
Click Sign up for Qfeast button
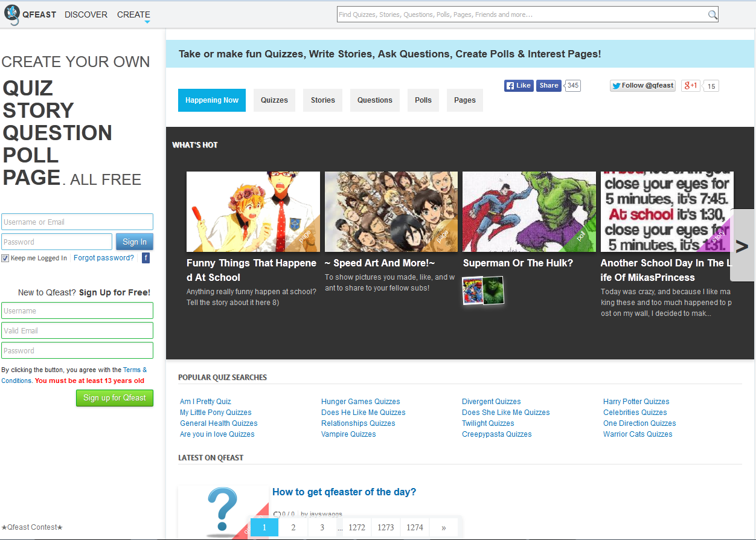(115, 398)
